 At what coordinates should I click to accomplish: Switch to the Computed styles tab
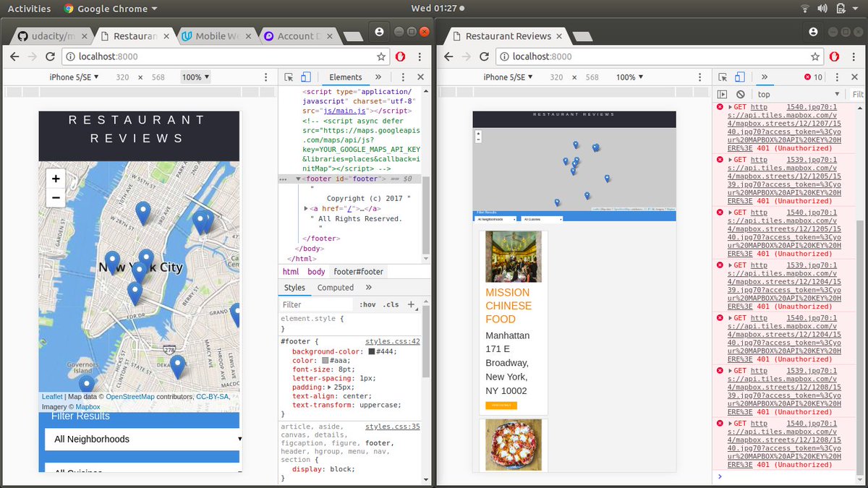[336, 287]
